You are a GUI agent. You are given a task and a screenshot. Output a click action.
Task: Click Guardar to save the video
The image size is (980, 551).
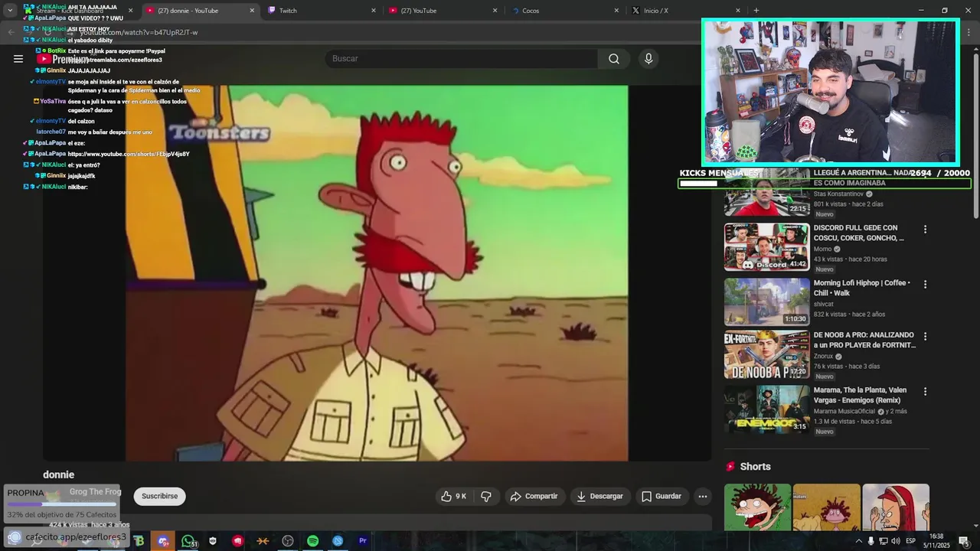pos(661,496)
